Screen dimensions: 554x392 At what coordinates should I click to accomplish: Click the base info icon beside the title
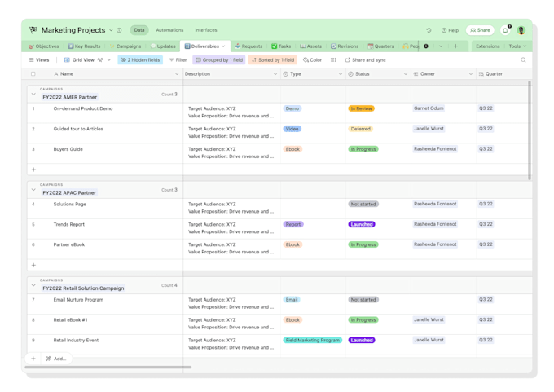click(x=120, y=30)
